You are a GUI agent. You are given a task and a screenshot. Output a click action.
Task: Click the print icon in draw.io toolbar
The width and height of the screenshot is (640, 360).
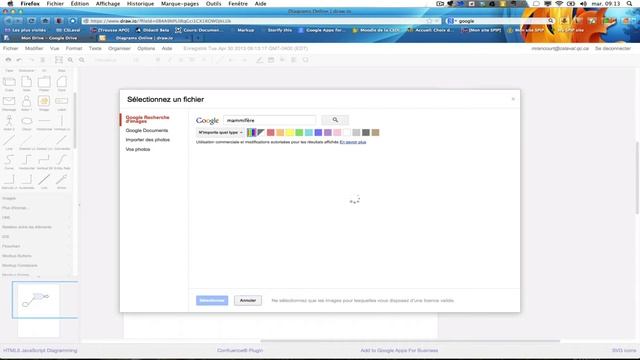tap(8, 60)
